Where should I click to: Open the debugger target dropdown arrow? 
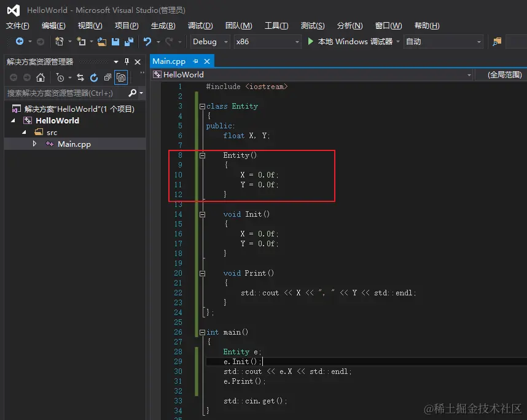pyautogui.click(x=398, y=42)
